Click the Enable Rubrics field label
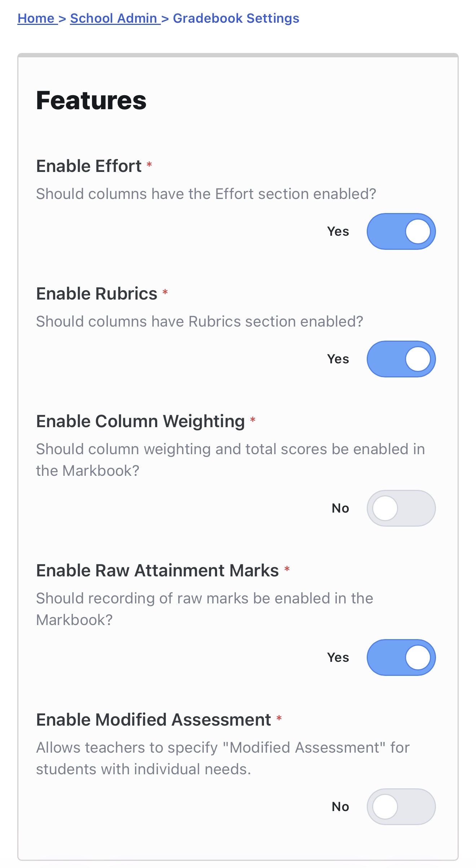The height and width of the screenshot is (868, 476). click(x=97, y=294)
